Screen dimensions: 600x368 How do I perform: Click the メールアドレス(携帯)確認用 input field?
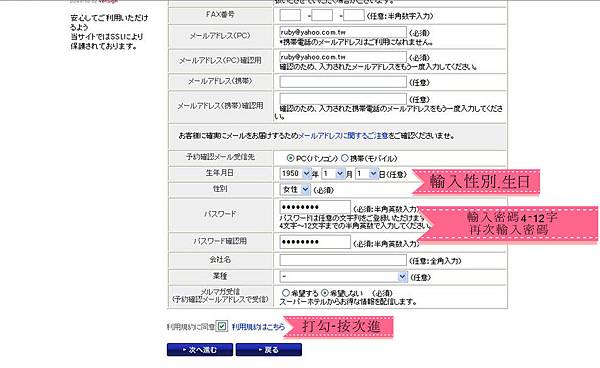343,99
